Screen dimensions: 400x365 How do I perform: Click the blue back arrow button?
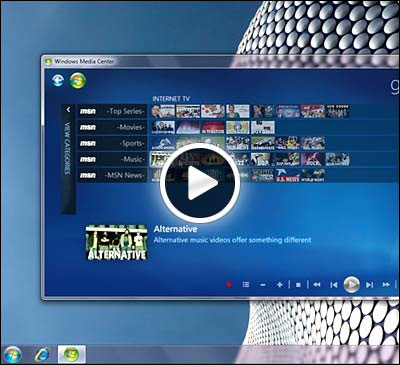pos(58,80)
